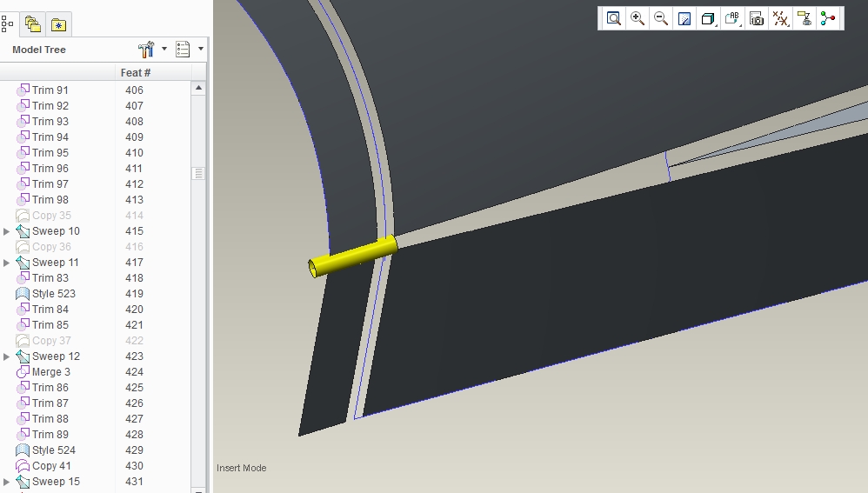Select the Sweep 15 label

pos(56,482)
